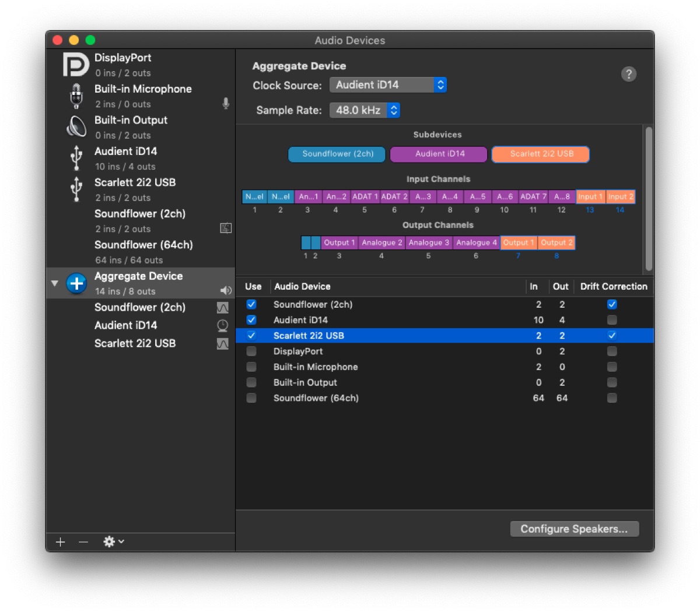The image size is (700, 612).
Task: Click the Configure Speakers button
Action: point(575,529)
